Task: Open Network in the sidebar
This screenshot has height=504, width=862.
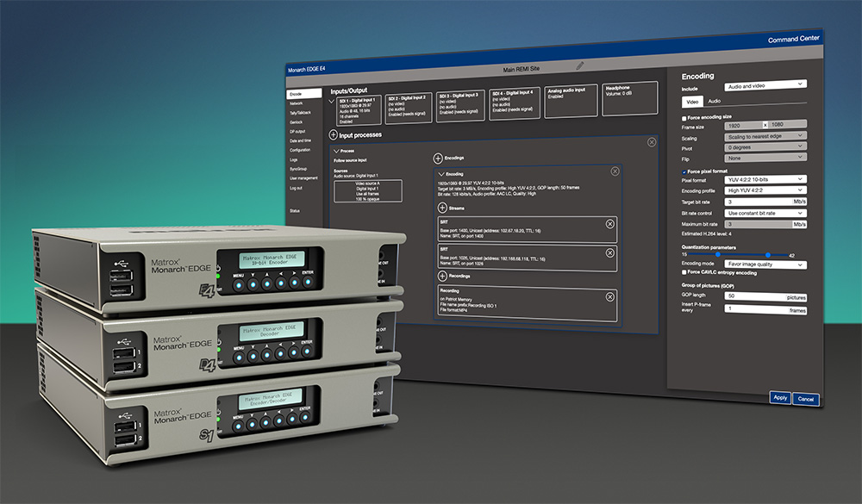Action: pyautogui.click(x=296, y=103)
